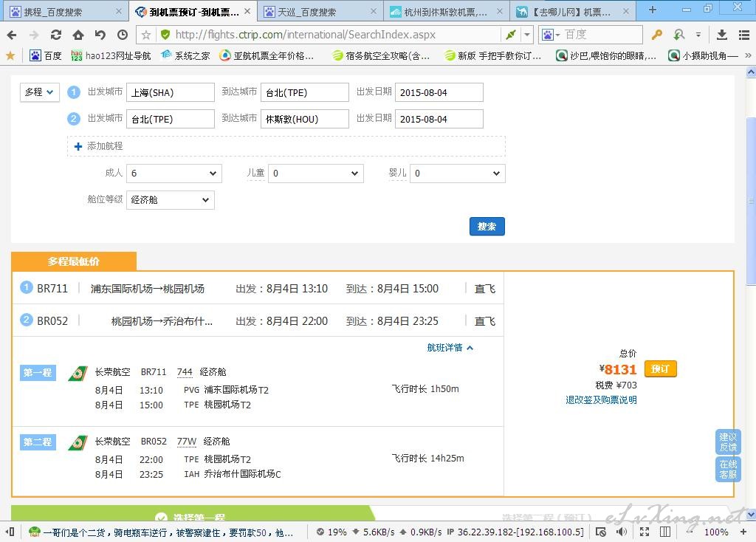Screen dimensions: 756x542
Task: Click accelerator 19% indicator in status bar
Action: 331,532
